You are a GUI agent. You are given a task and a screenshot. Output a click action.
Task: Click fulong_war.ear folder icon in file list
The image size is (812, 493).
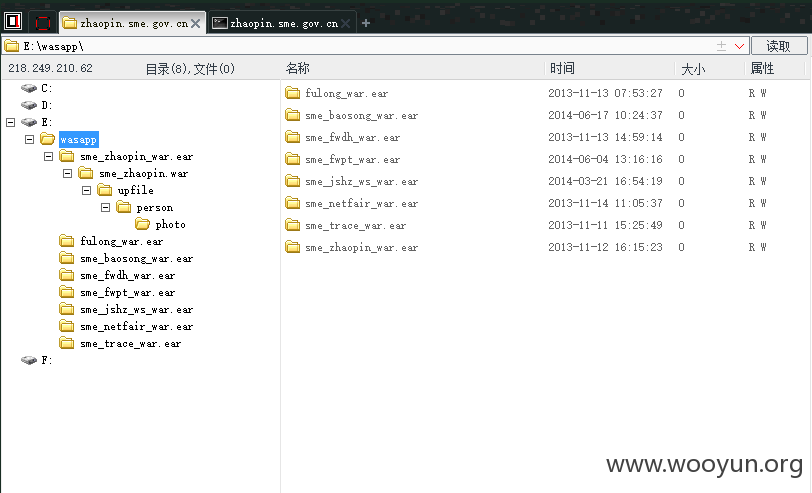click(x=293, y=93)
